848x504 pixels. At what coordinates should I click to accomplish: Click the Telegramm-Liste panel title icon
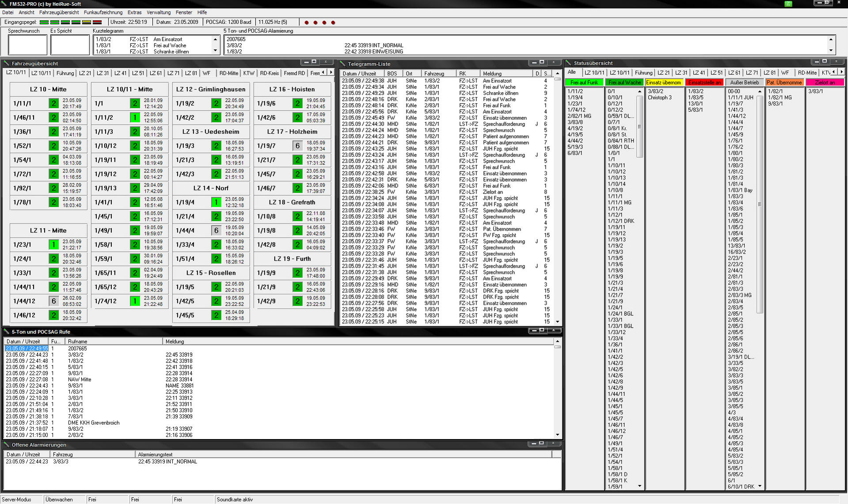pos(342,64)
